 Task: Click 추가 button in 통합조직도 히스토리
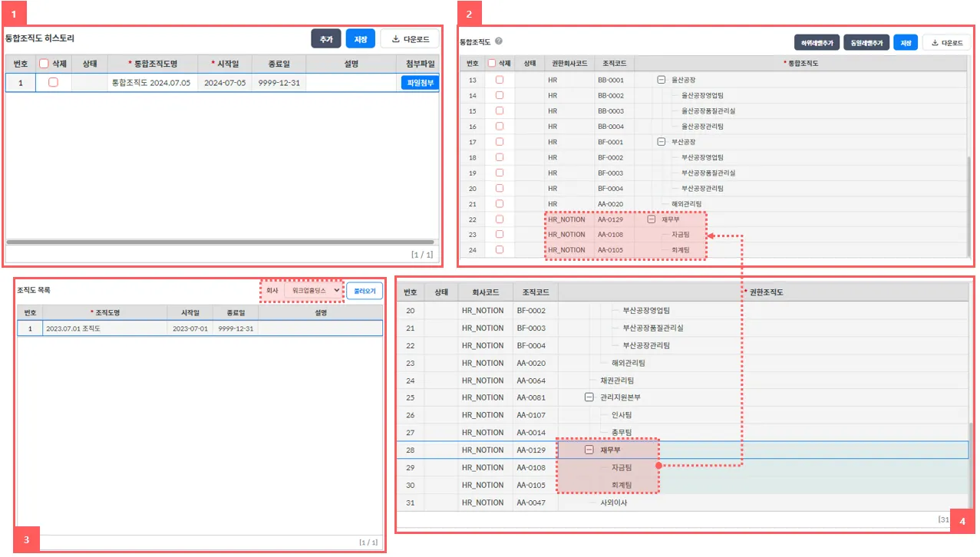pos(325,39)
